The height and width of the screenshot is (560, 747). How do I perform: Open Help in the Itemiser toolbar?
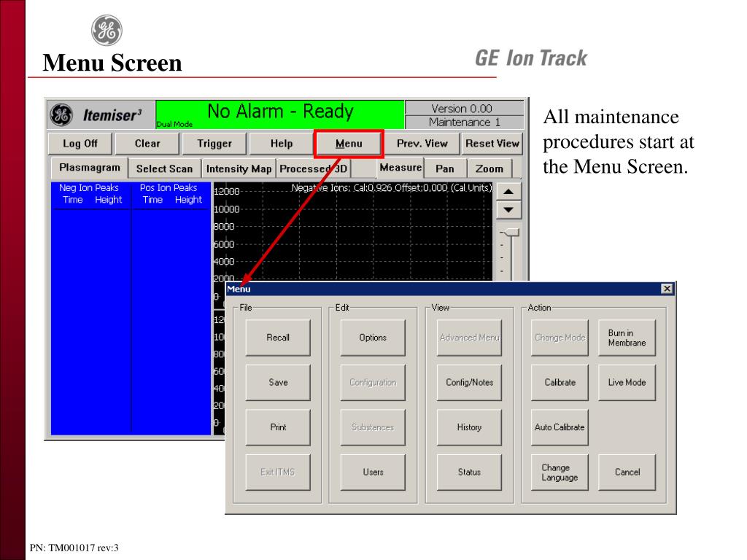[x=282, y=144]
